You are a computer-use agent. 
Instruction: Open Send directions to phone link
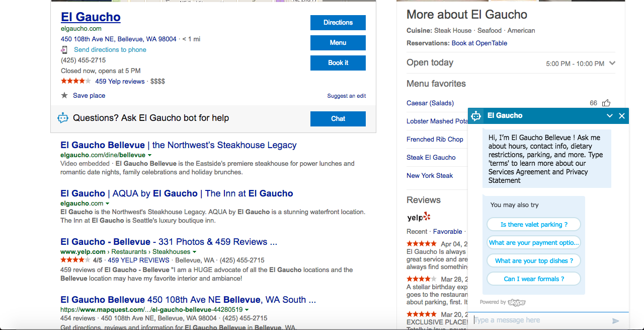[110, 50]
